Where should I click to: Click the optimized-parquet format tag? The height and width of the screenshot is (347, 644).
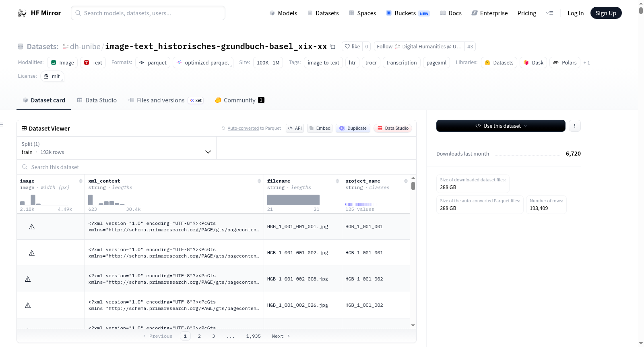point(203,62)
